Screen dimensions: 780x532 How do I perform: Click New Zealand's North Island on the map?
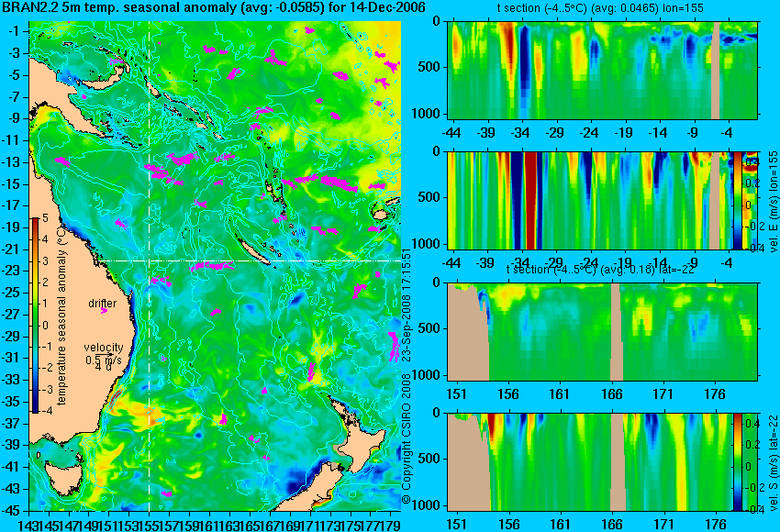[362, 442]
